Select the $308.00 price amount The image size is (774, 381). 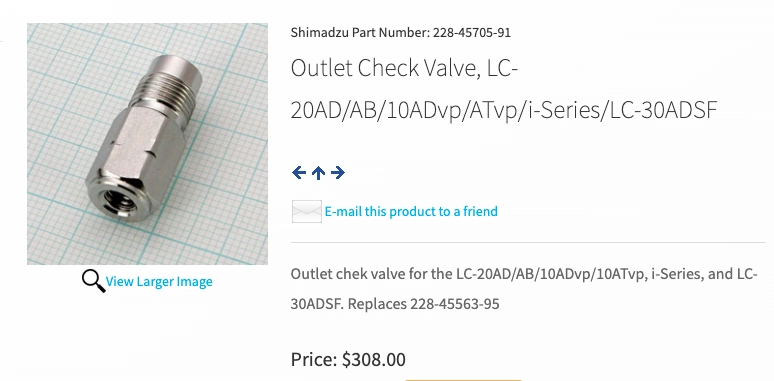[374, 359]
